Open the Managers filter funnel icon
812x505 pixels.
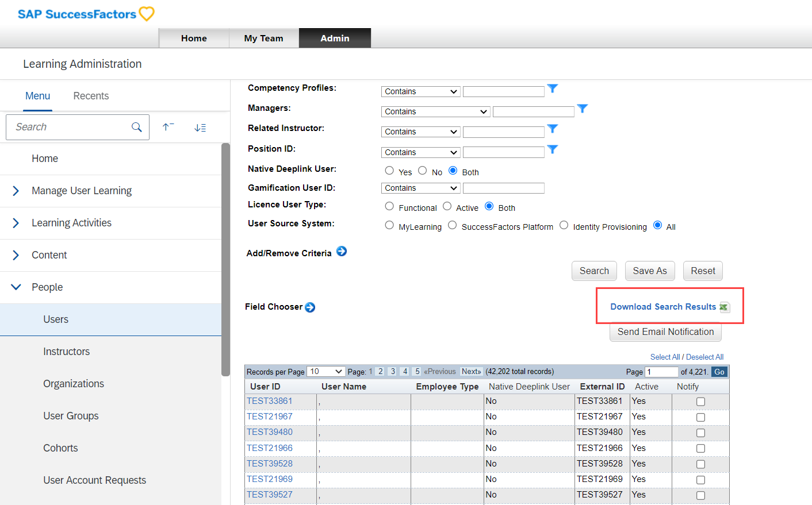(583, 109)
